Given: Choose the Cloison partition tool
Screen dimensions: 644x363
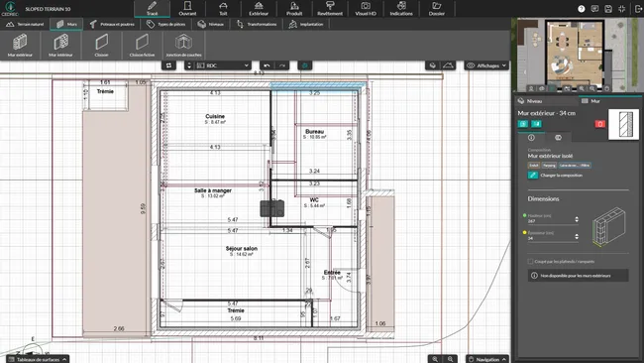Looking at the screenshot, I should (101, 46).
